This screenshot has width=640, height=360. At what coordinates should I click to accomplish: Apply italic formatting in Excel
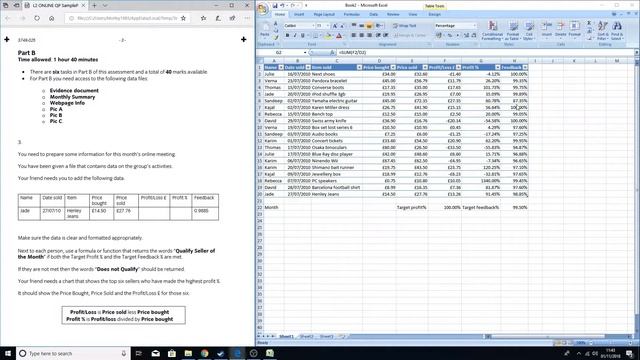295,36
